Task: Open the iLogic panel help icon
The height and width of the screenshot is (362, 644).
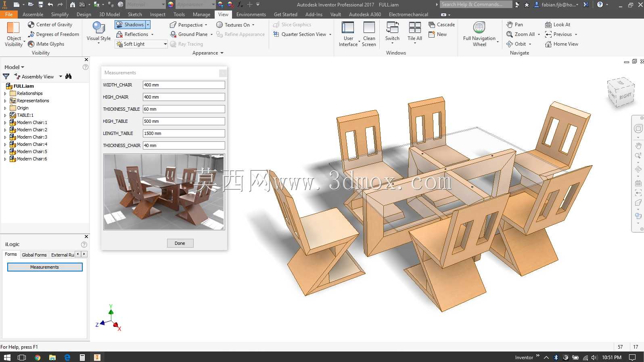Action: click(x=84, y=244)
